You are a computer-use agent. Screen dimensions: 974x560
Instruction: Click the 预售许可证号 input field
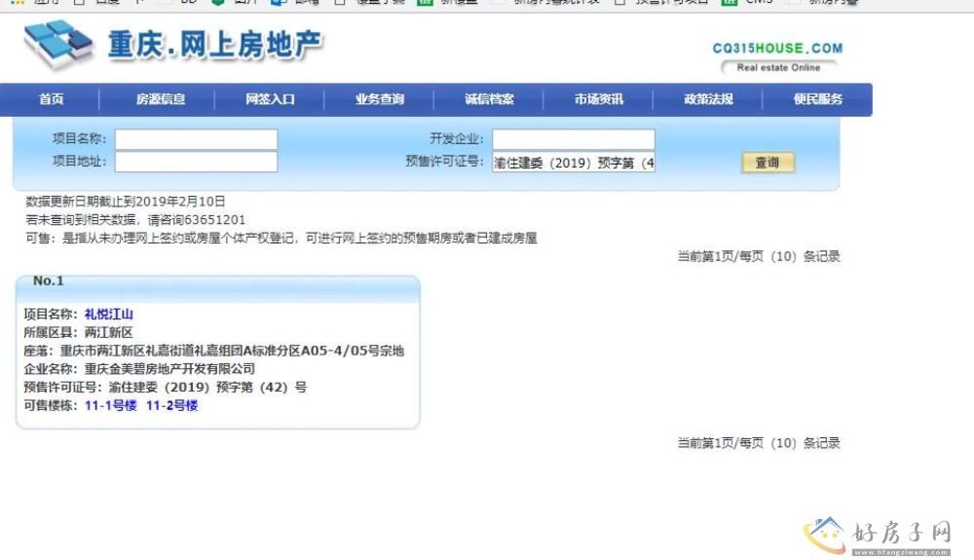pos(574,163)
